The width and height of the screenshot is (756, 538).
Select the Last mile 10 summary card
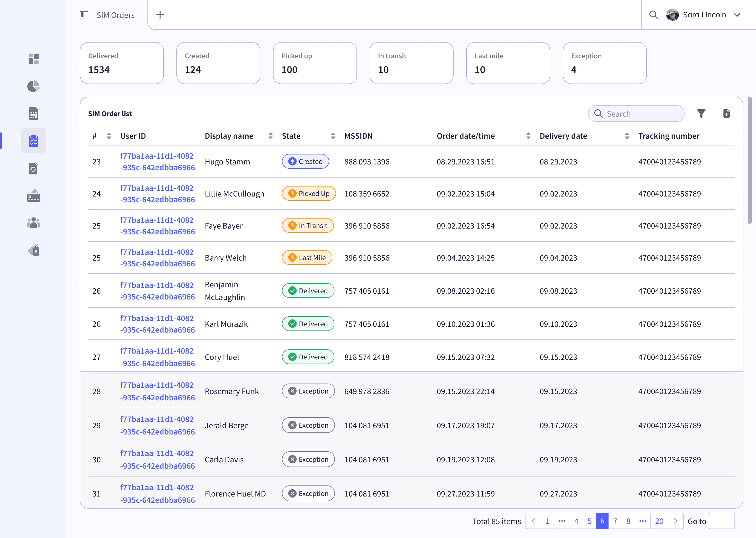click(508, 63)
